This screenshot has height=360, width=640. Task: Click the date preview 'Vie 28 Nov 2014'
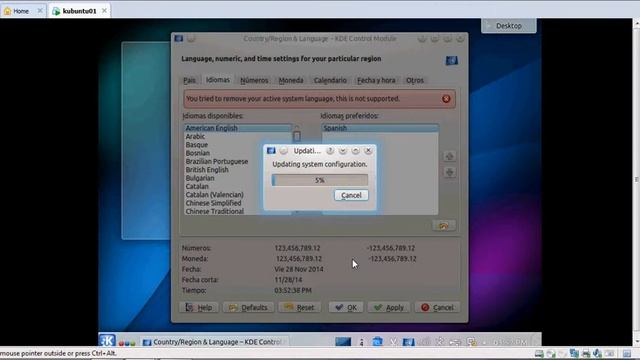coord(299,269)
